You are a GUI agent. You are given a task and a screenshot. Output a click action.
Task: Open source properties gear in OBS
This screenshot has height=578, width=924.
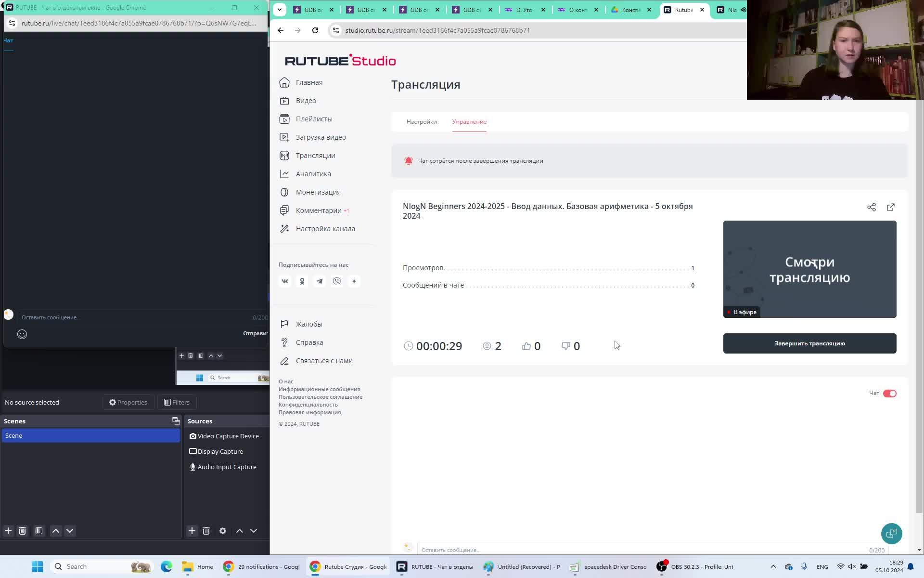click(x=223, y=531)
